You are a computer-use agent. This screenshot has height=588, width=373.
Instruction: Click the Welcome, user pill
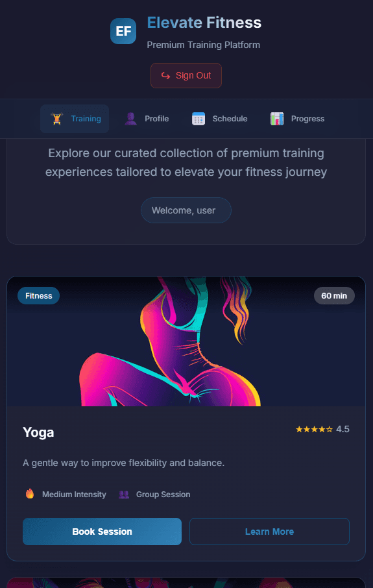(186, 210)
